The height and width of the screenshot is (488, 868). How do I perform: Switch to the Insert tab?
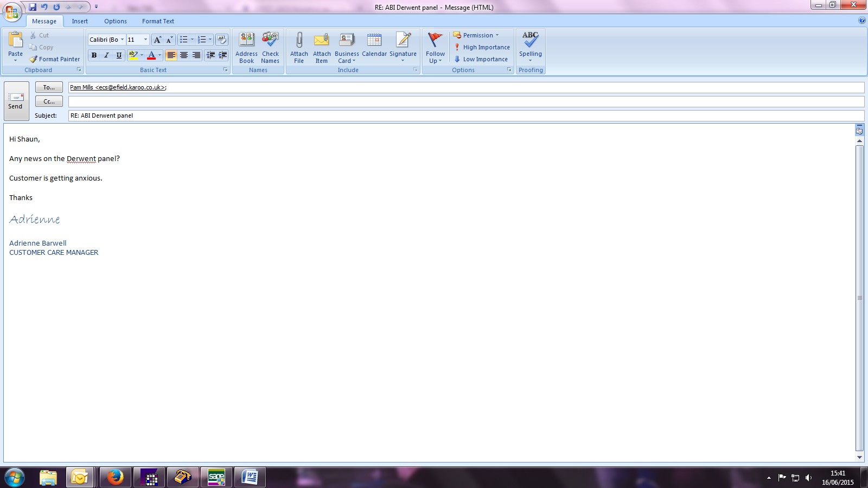click(80, 21)
